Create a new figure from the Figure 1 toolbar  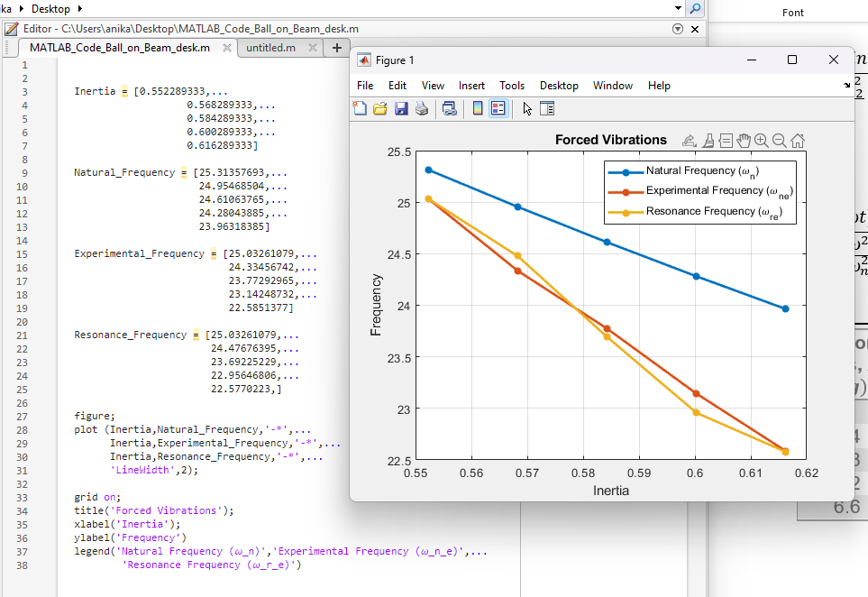(360, 108)
